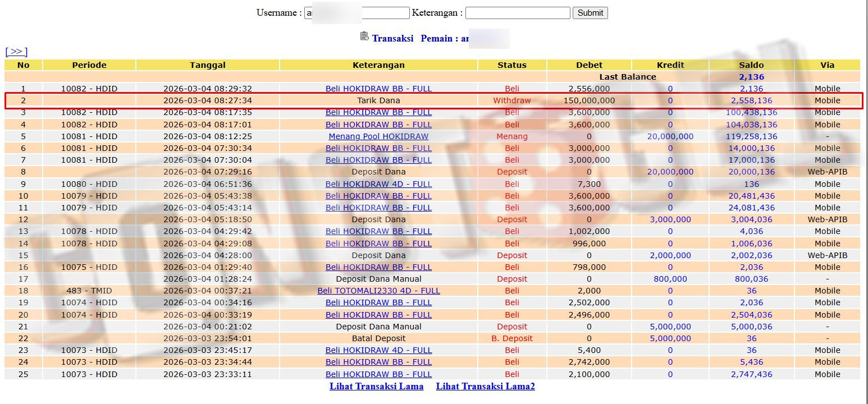Click the 20,000,000 kredit in Deposit Dana row 8

670,172
